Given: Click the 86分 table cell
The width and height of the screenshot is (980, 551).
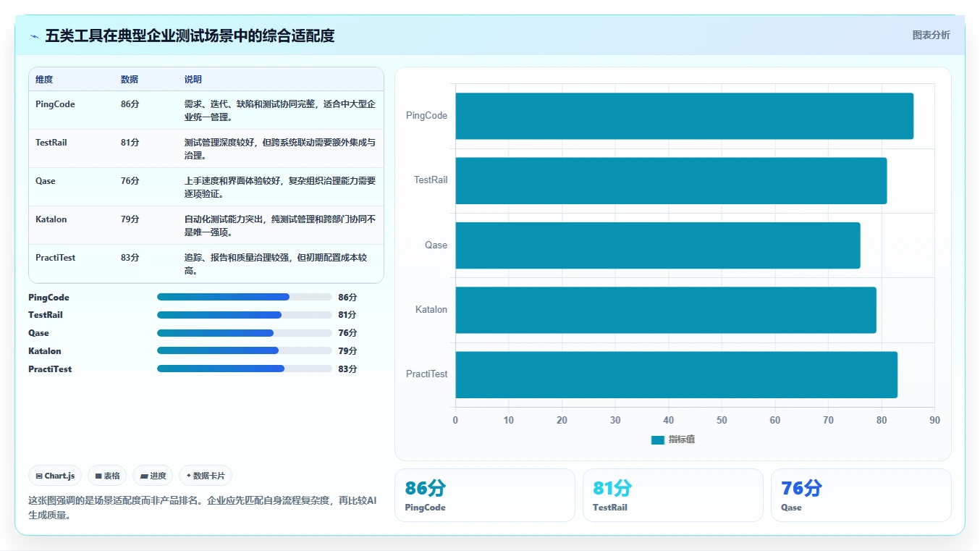Looking at the screenshot, I should pyautogui.click(x=130, y=104).
